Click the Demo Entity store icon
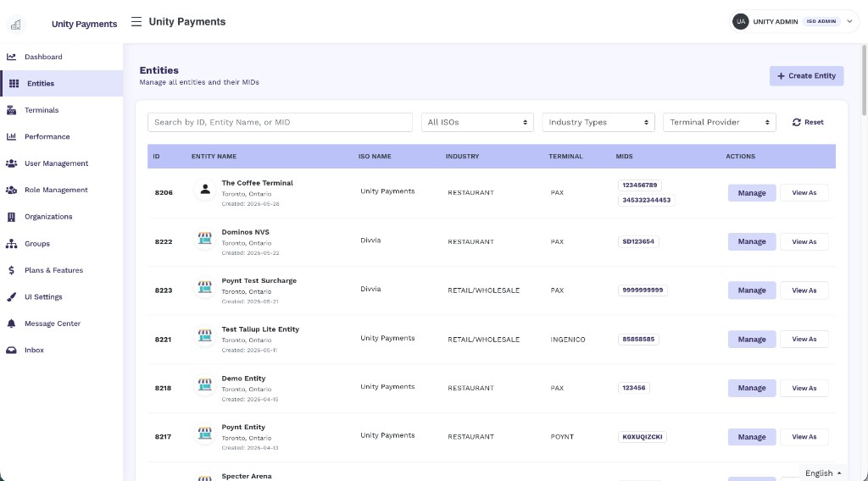 pos(205,384)
